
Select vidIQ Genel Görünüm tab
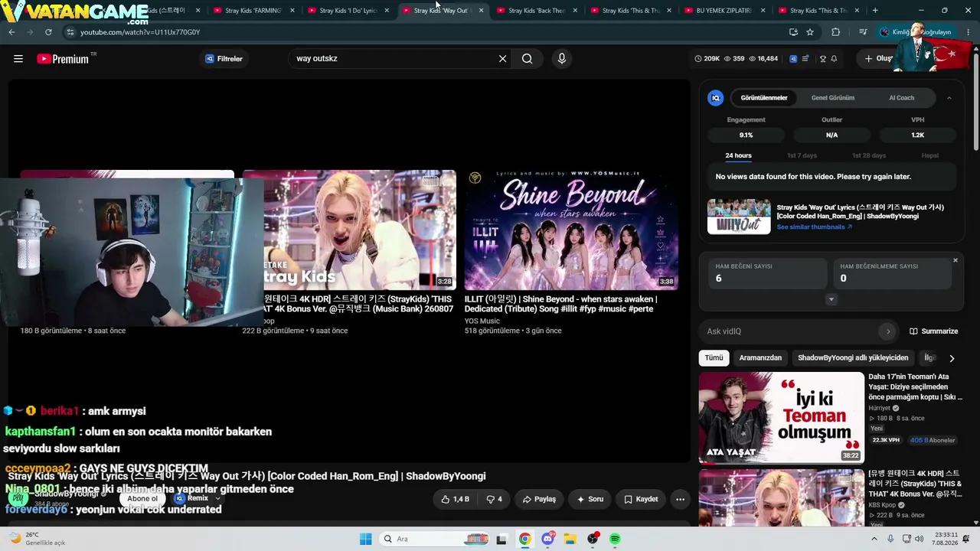coord(833,98)
